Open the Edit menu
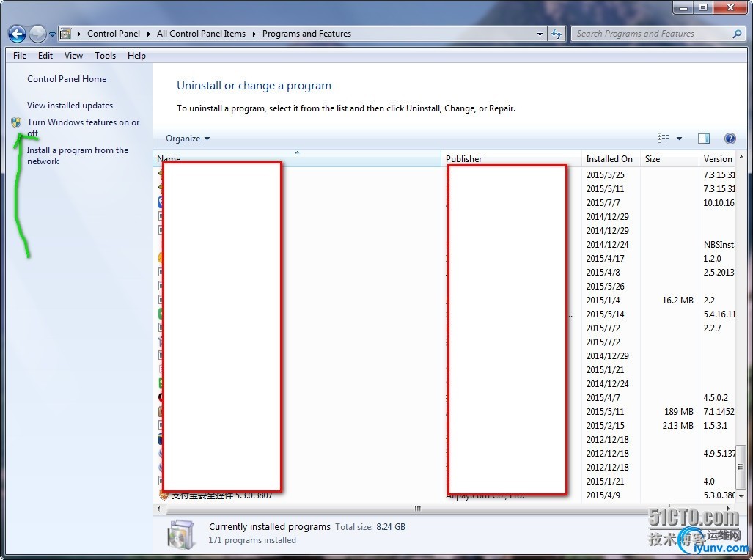Screen dimensions: 753x560 point(45,56)
